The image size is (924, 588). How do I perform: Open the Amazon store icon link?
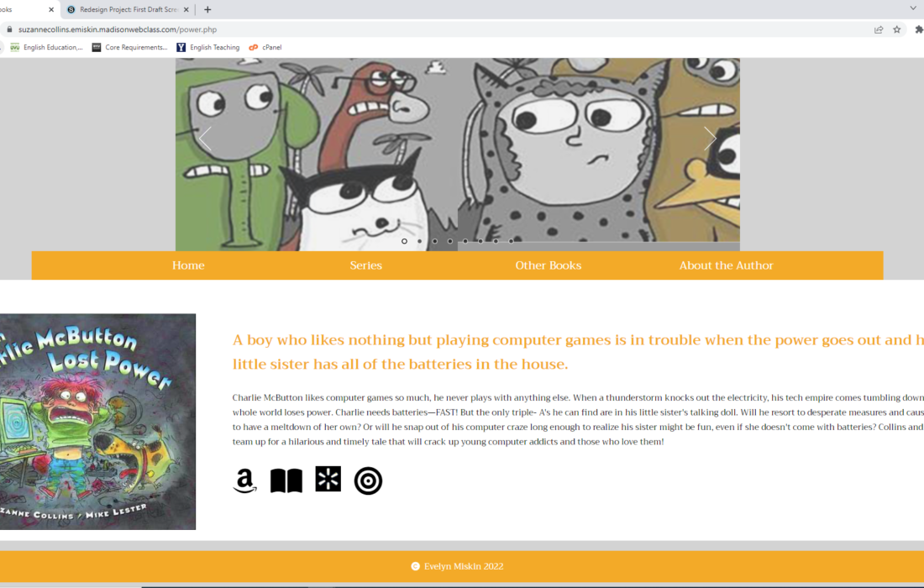244,480
